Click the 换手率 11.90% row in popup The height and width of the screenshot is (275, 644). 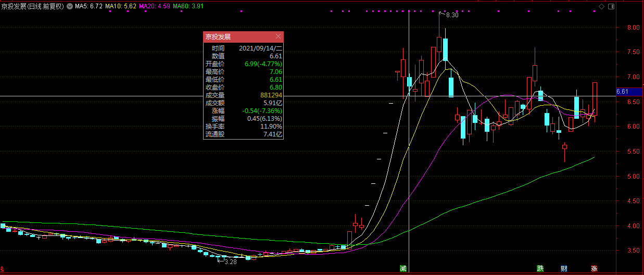pos(244,127)
